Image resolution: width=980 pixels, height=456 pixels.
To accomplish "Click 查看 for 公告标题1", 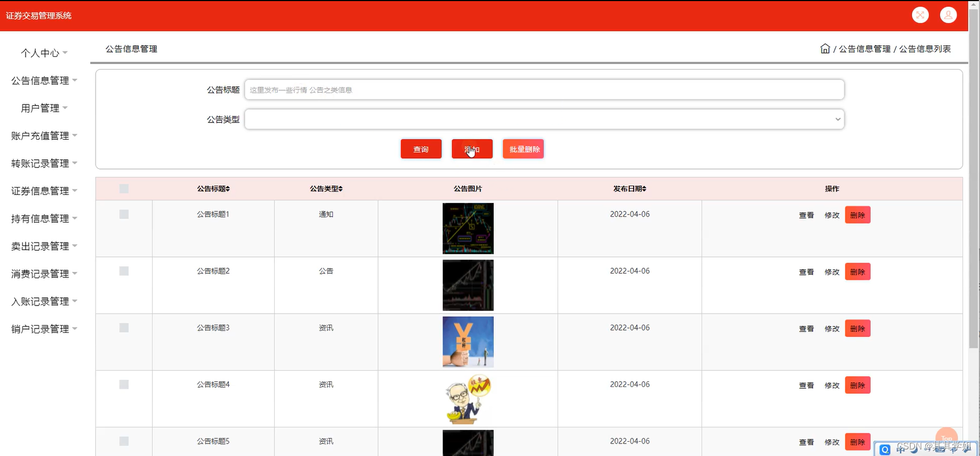I will pyautogui.click(x=807, y=215).
